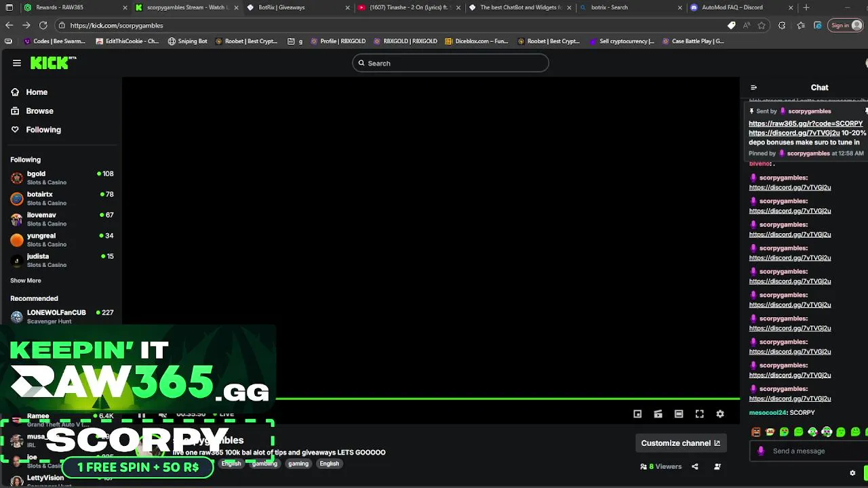Open the Kick hamburger menu

click(x=16, y=63)
